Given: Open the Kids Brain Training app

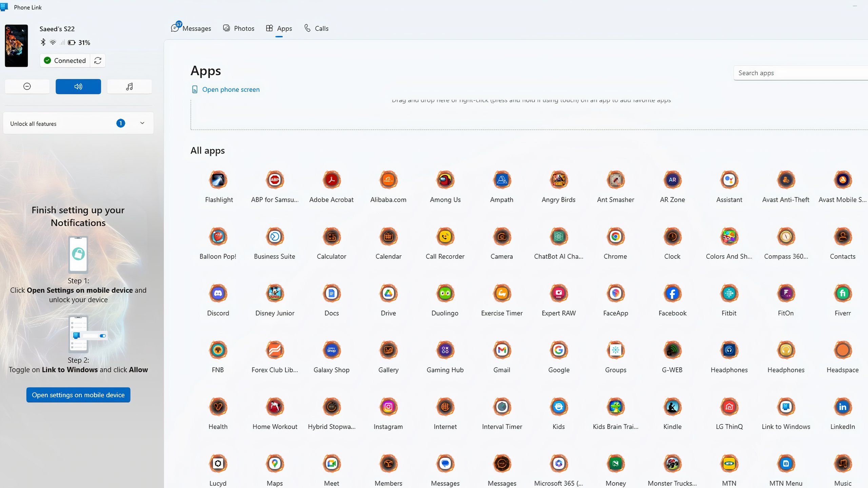Looking at the screenshot, I should (615, 407).
